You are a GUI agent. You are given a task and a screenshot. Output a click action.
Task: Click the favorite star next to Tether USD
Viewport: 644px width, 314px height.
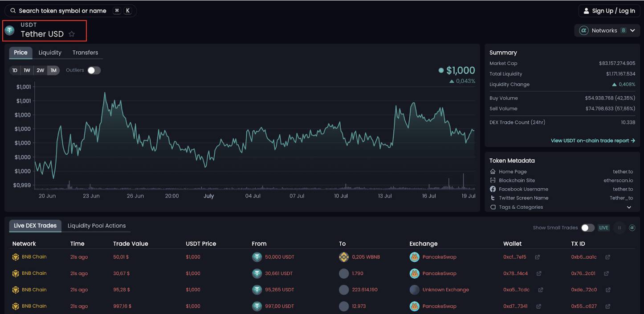(72, 34)
